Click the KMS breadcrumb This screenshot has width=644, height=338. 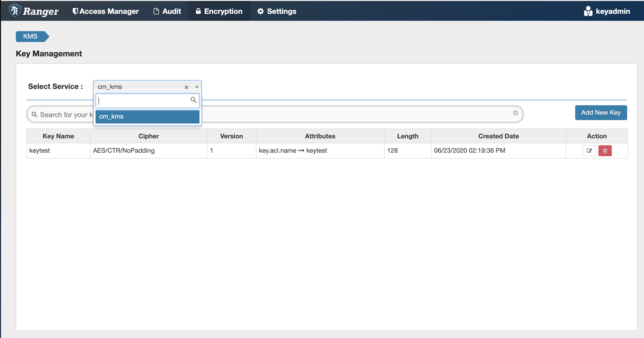[30, 37]
